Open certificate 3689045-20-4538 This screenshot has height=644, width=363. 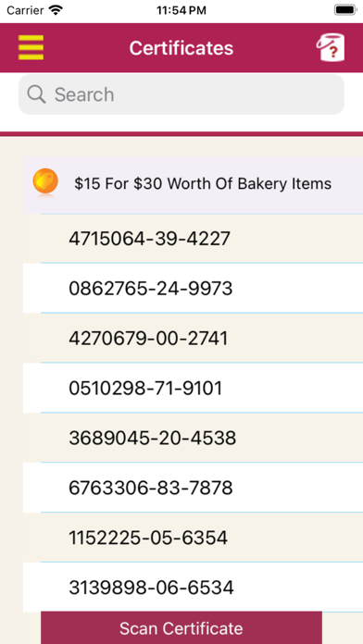193,439
